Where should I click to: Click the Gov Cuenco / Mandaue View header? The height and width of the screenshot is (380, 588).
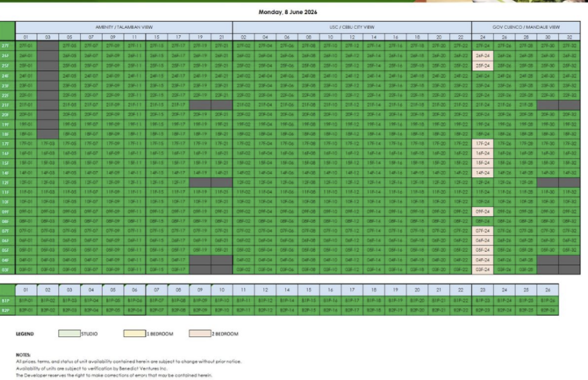click(526, 27)
